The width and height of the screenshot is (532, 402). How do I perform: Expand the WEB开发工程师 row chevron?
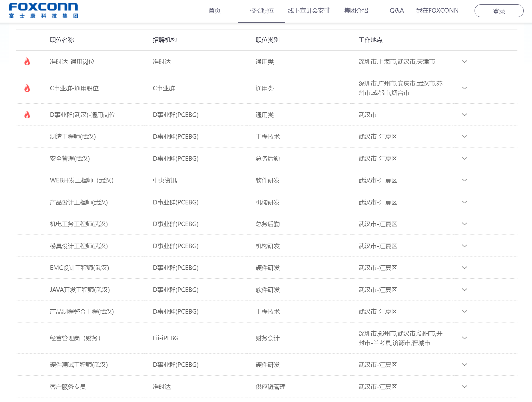[x=465, y=180]
